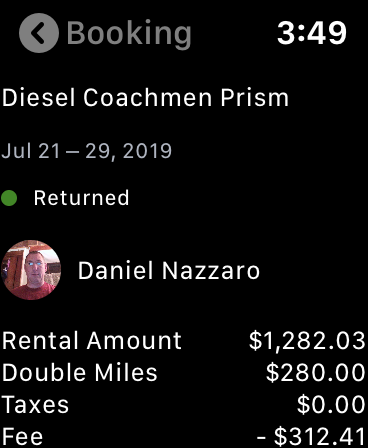Tap the name Daniel Nazzaro
Viewport: 368px width, 448px height.
click(169, 270)
